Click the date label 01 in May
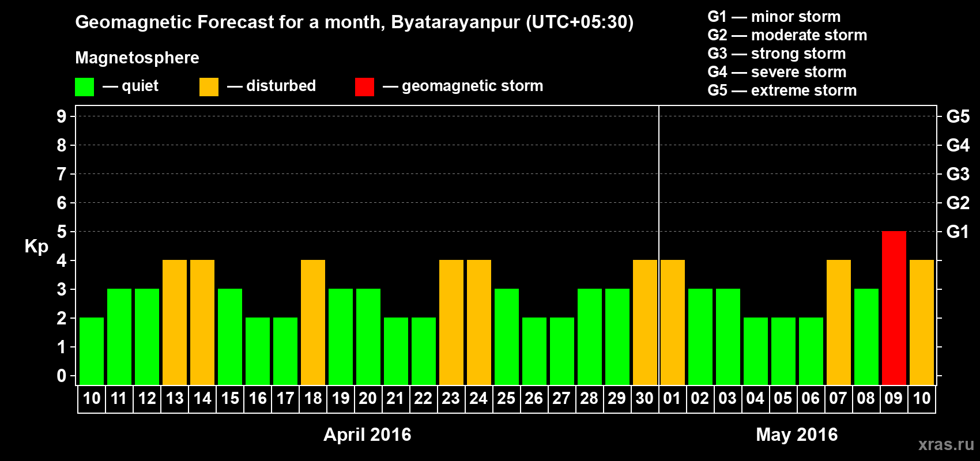The image size is (980, 461). click(x=672, y=399)
